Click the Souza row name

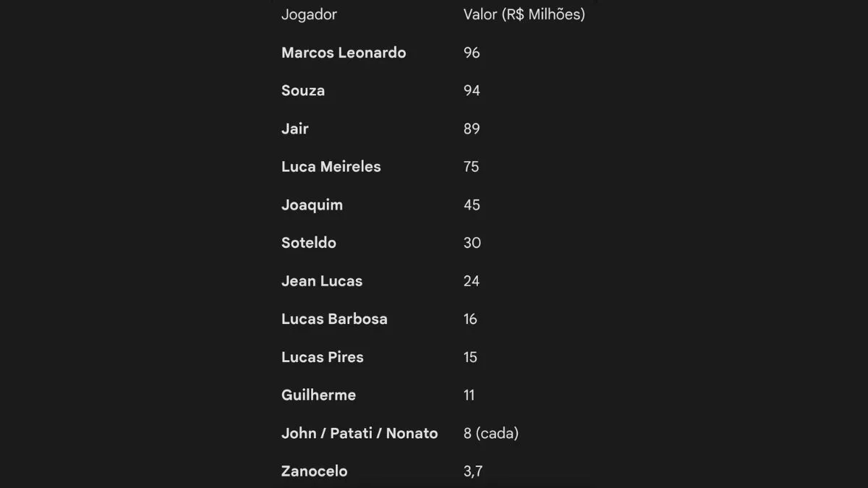click(x=303, y=90)
